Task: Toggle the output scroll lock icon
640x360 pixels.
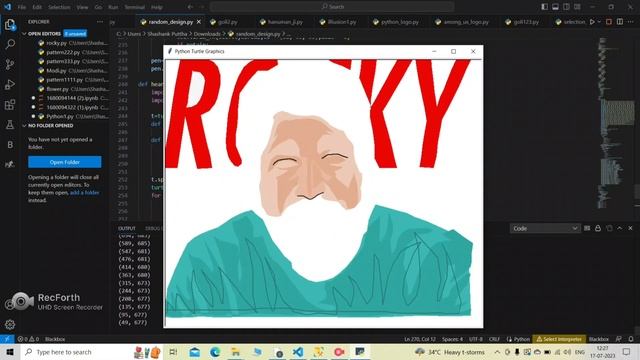Action: click(598, 228)
